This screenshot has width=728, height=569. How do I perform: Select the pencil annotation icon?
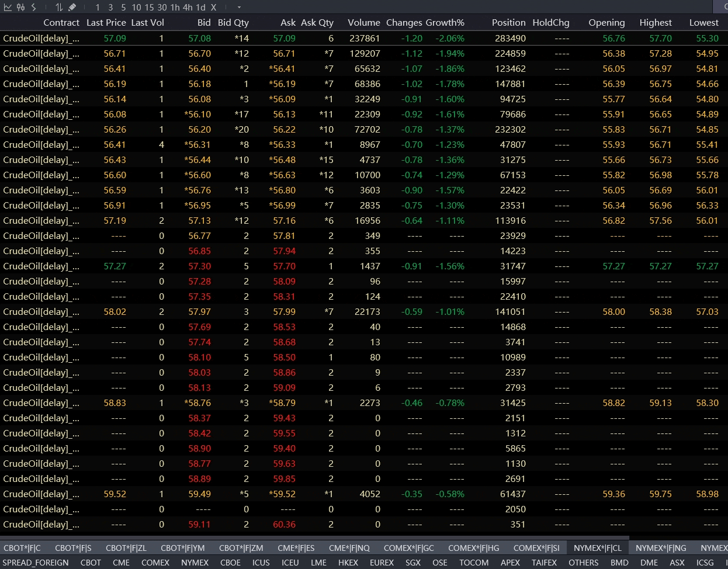(72, 8)
